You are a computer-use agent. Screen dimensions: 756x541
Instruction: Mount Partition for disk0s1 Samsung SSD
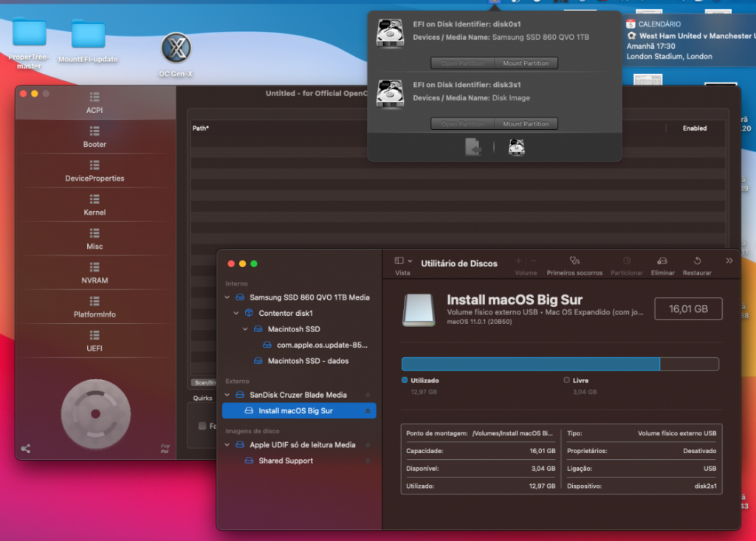click(x=526, y=63)
